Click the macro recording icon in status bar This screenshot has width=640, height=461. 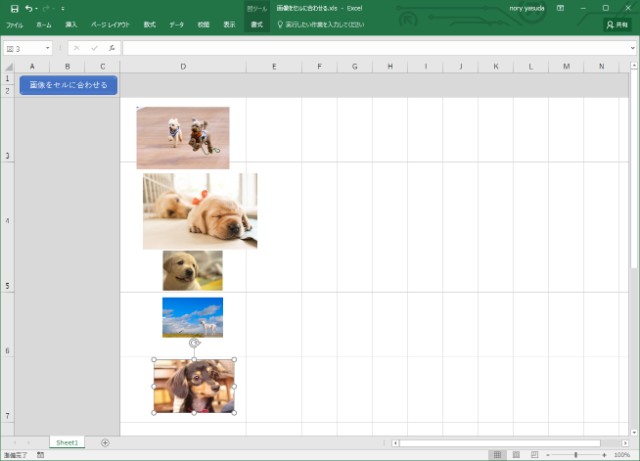click(40, 455)
